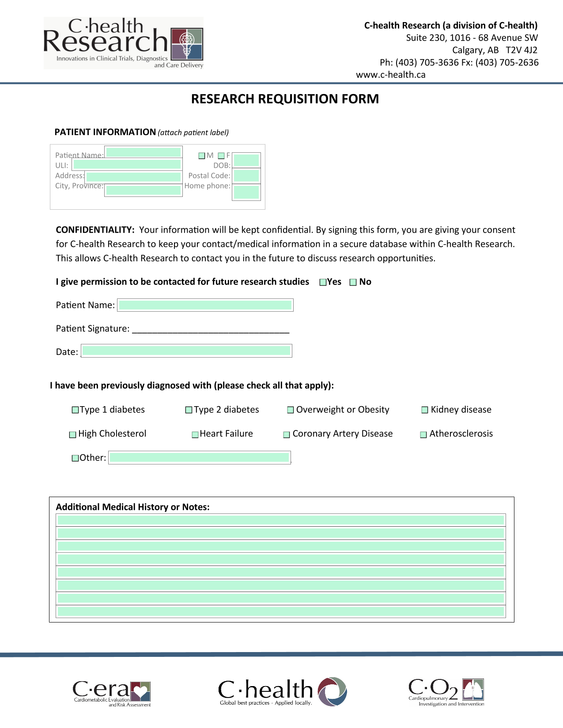Click the first line of Additional Medical History notes
Screen dimensions: 563x728
click(281, 520)
